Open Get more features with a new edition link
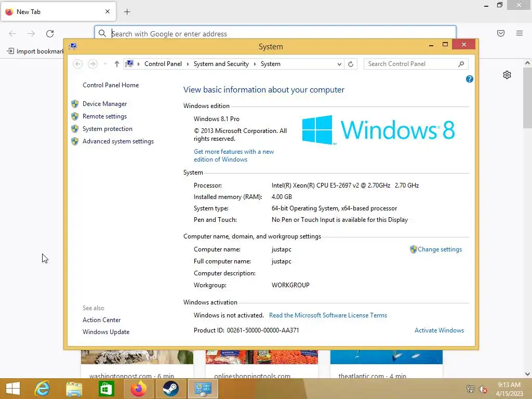The image size is (532, 399). pos(234,155)
